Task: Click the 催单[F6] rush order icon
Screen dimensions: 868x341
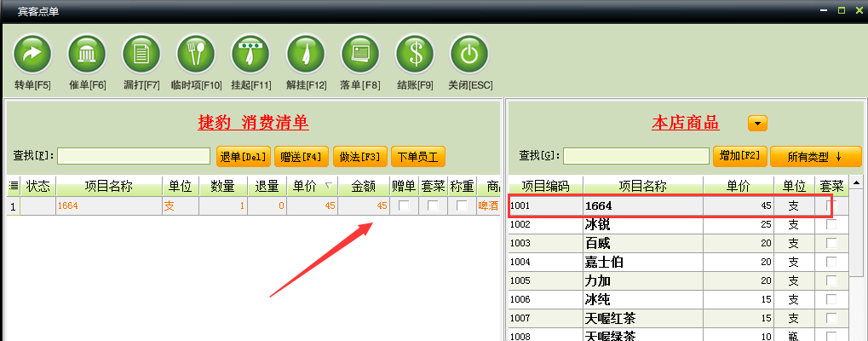Action: 87,54
